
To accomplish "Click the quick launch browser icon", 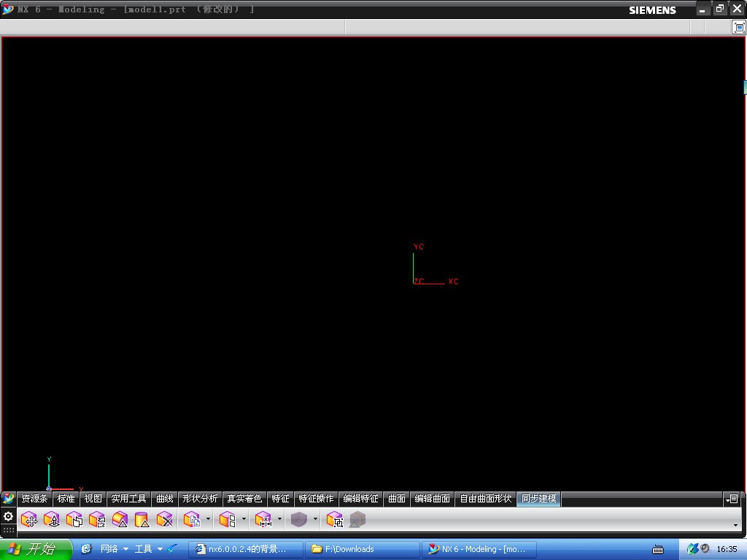I will (x=86, y=549).
